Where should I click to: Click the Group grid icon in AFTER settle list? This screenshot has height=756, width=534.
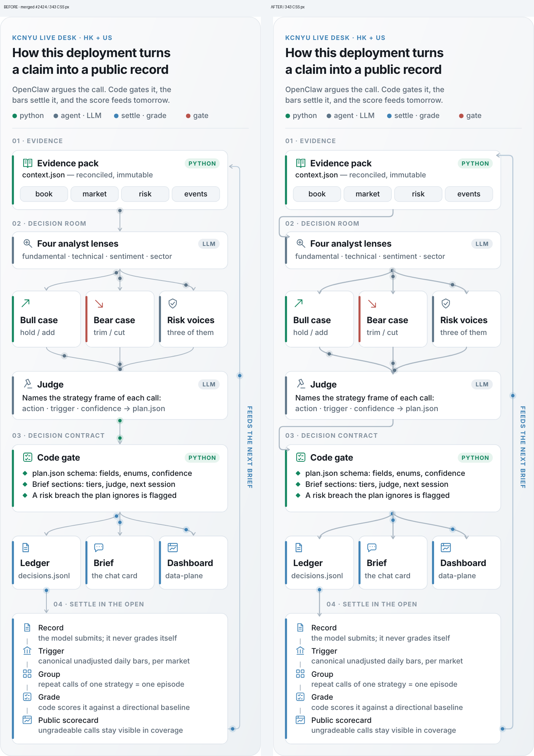pyautogui.click(x=300, y=674)
